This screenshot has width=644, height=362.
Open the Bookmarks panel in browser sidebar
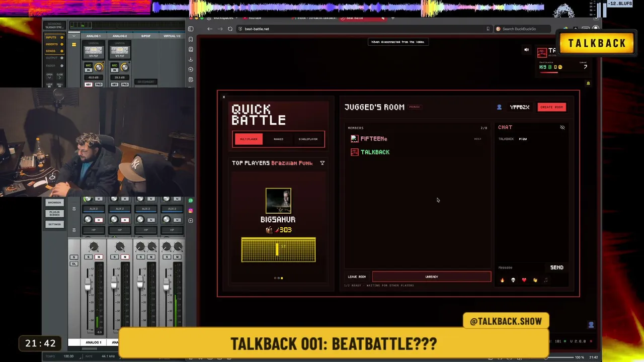191,39
